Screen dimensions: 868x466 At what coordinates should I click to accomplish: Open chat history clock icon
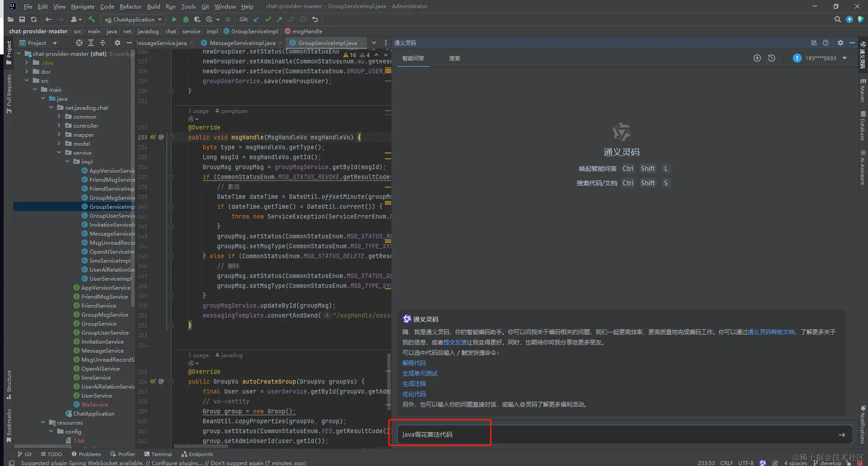click(x=772, y=58)
